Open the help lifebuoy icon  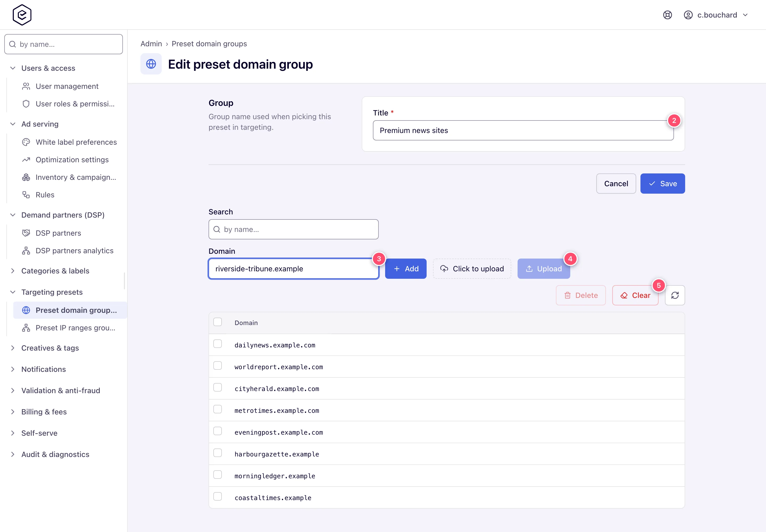tap(667, 15)
